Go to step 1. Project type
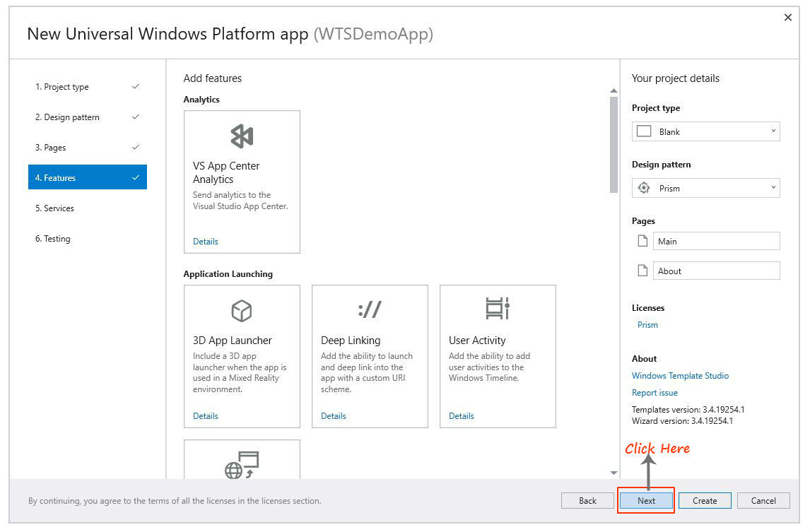This screenshot has height=532, width=810. [x=88, y=87]
